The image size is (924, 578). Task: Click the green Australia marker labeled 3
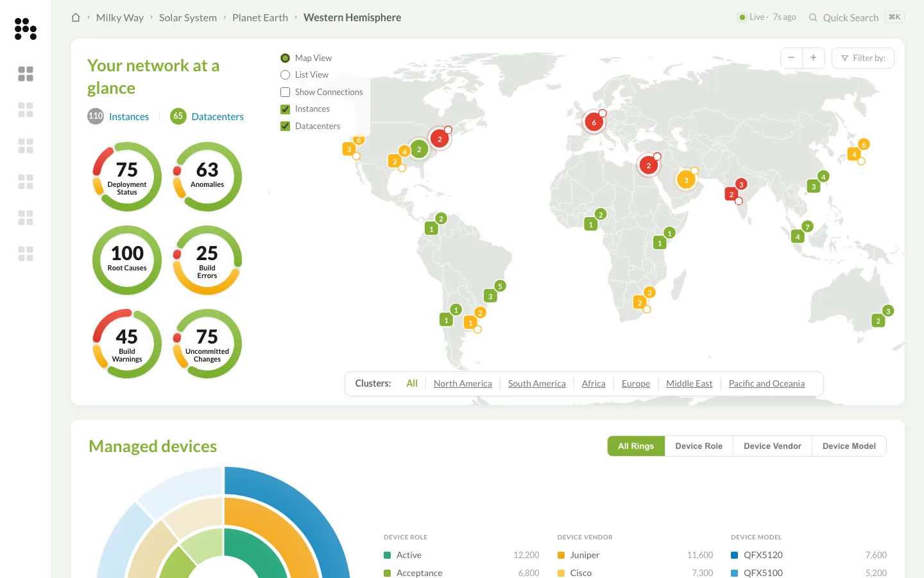point(888,311)
